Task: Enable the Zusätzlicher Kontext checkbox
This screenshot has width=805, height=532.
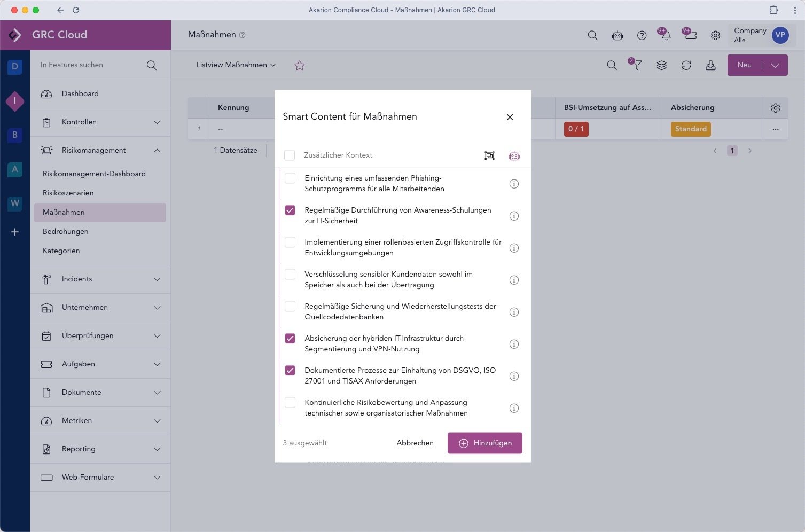Action: click(290, 155)
